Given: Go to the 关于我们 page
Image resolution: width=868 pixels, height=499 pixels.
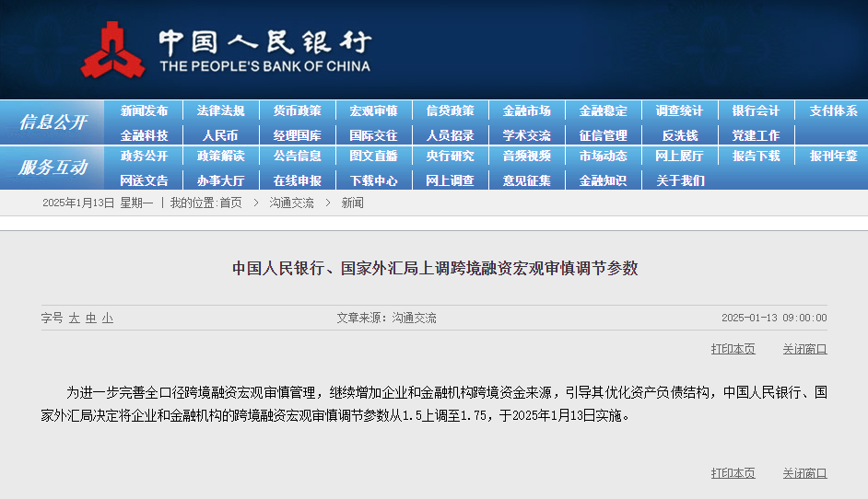Looking at the screenshot, I should click(679, 180).
